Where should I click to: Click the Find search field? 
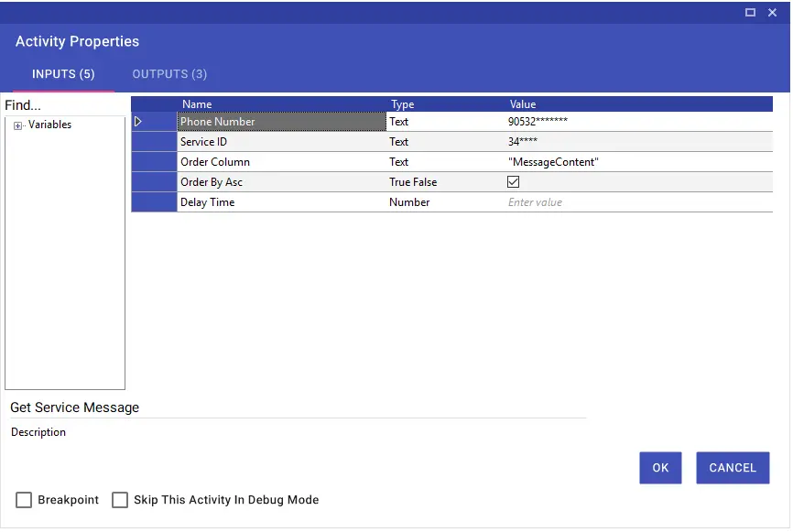click(x=64, y=105)
